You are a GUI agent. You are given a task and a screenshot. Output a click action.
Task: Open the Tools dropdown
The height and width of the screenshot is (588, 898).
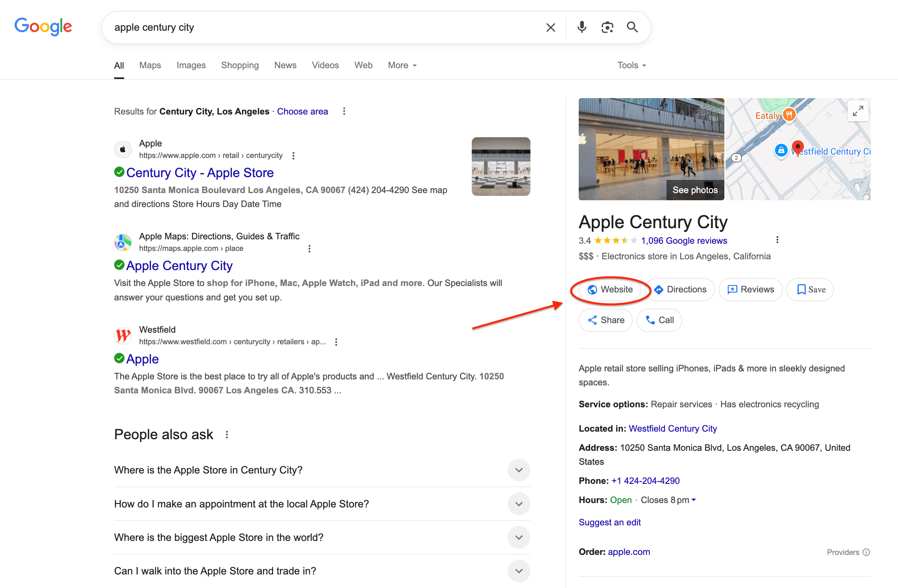coord(631,65)
